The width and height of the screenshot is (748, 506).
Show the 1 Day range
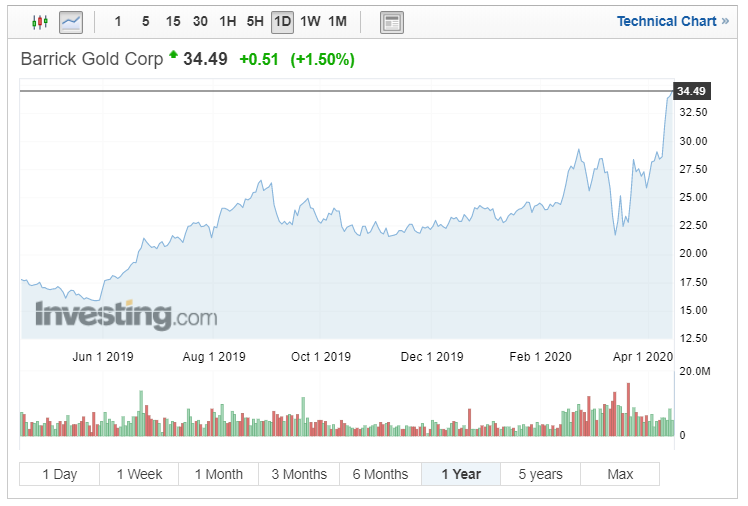(x=59, y=474)
